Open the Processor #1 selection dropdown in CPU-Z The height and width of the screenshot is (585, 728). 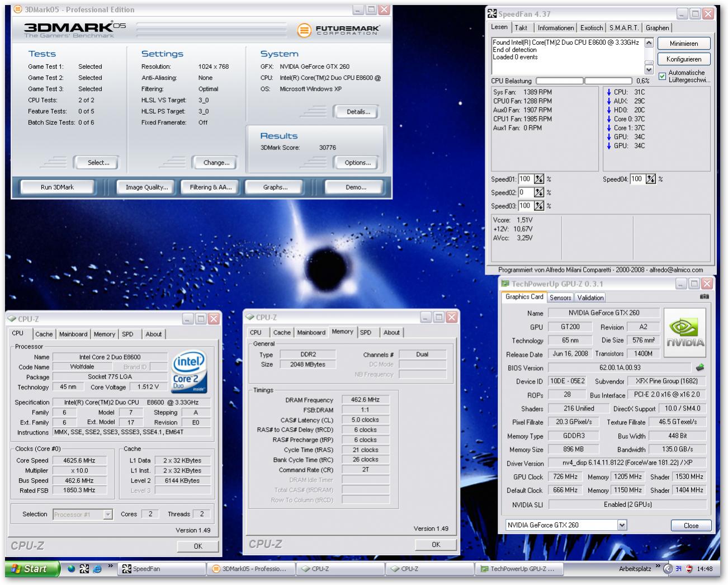(108, 515)
